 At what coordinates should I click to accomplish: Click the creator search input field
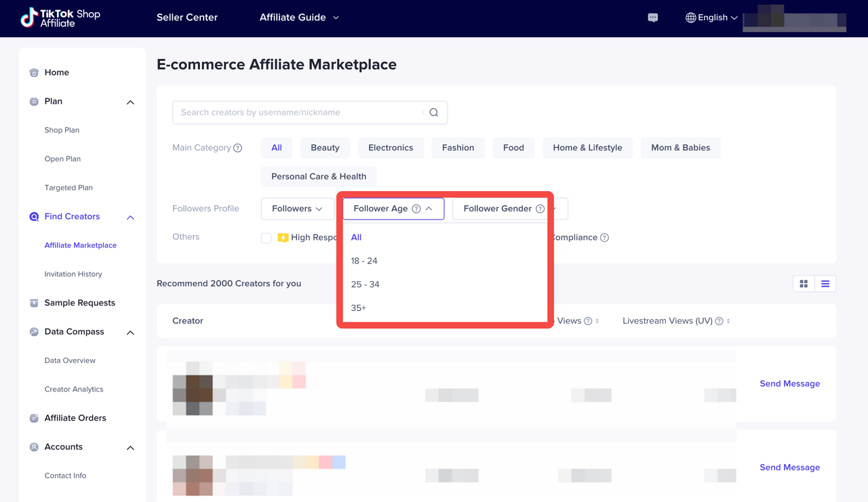click(298, 112)
